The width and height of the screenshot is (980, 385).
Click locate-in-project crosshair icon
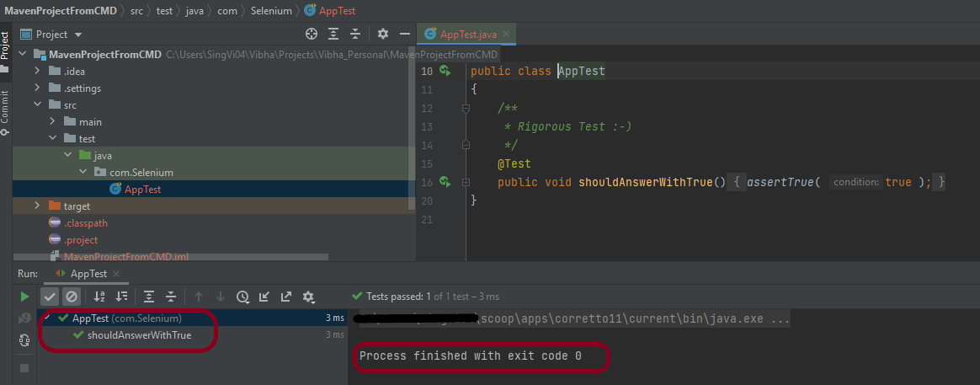click(x=312, y=34)
